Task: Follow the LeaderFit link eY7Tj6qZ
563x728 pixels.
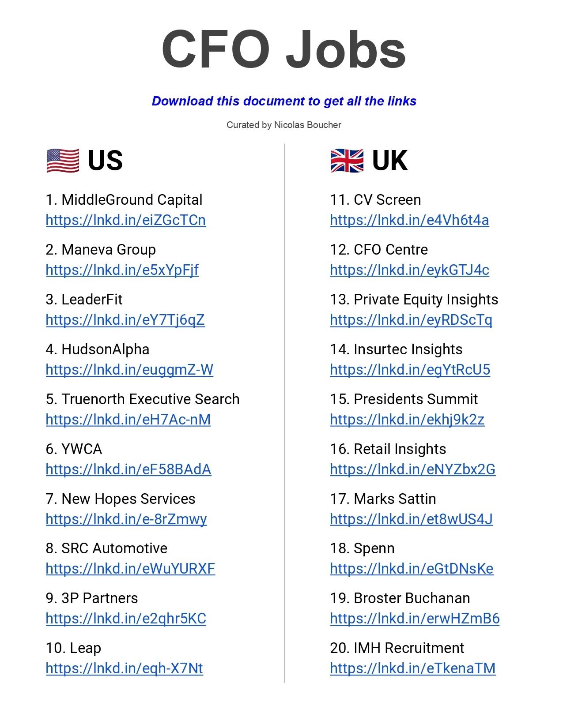Action: click(125, 319)
